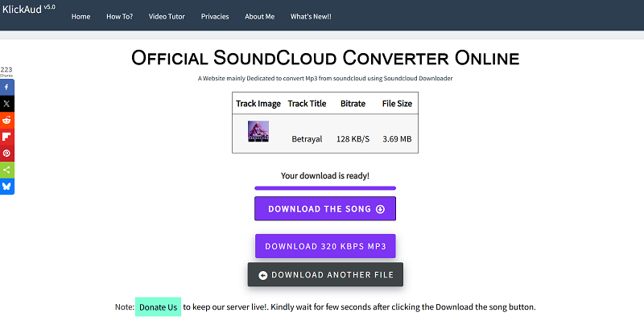Share the page on Reddit
644x333 pixels.
tap(7, 121)
